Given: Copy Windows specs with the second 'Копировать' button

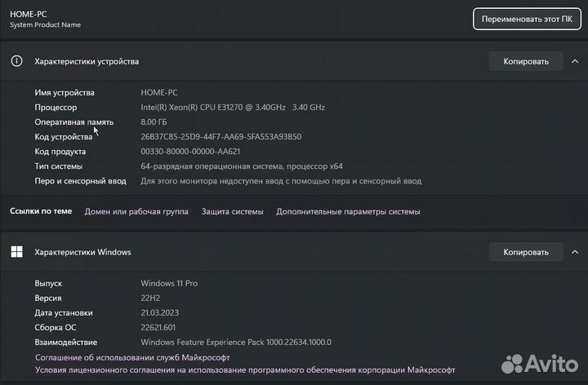Looking at the screenshot, I should (526, 252).
